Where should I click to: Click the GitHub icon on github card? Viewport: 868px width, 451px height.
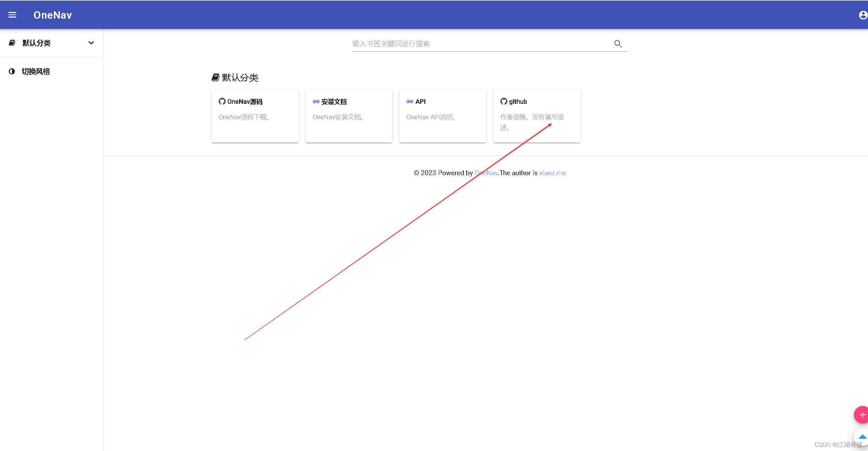tap(504, 101)
